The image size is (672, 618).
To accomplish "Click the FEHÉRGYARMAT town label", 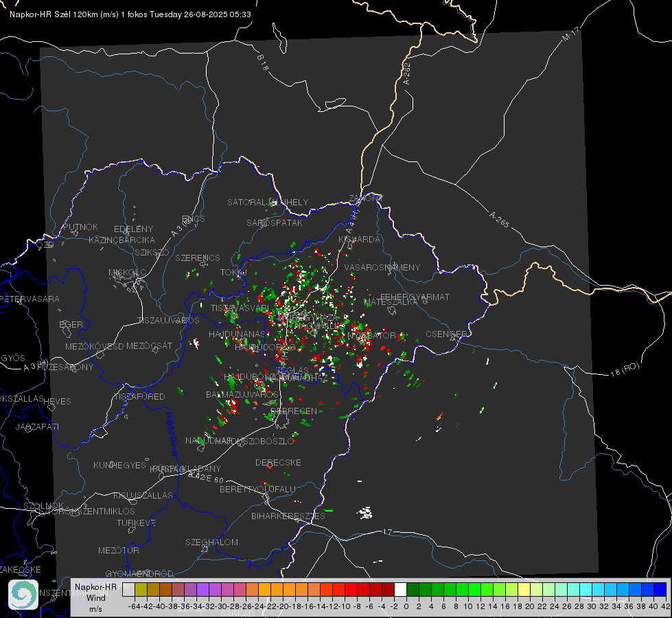I will click(415, 297).
